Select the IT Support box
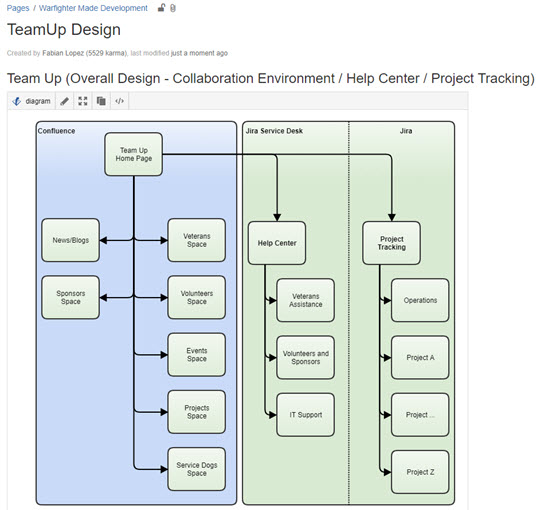540x510 pixels. (x=305, y=415)
